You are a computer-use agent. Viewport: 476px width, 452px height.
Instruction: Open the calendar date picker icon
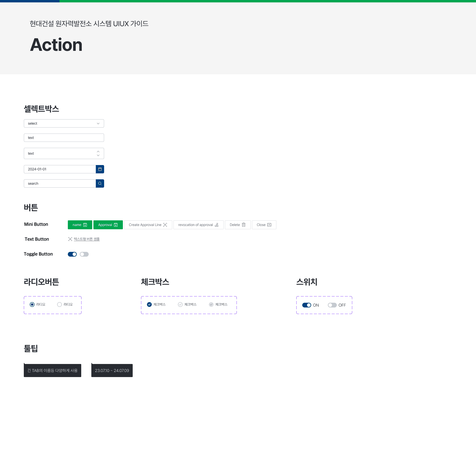tap(100, 169)
